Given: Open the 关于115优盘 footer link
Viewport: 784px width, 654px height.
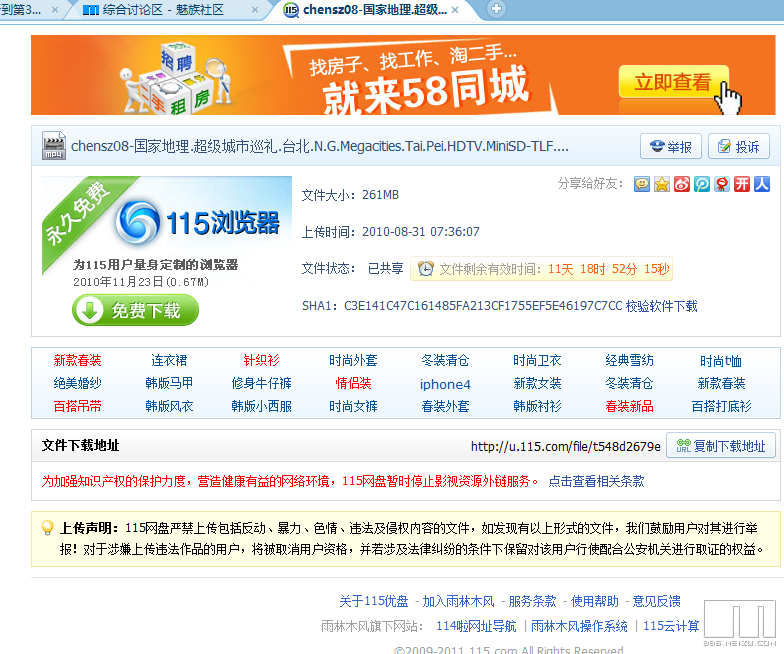Looking at the screenshot, I should pyautogui.click(x=374, y=601).
